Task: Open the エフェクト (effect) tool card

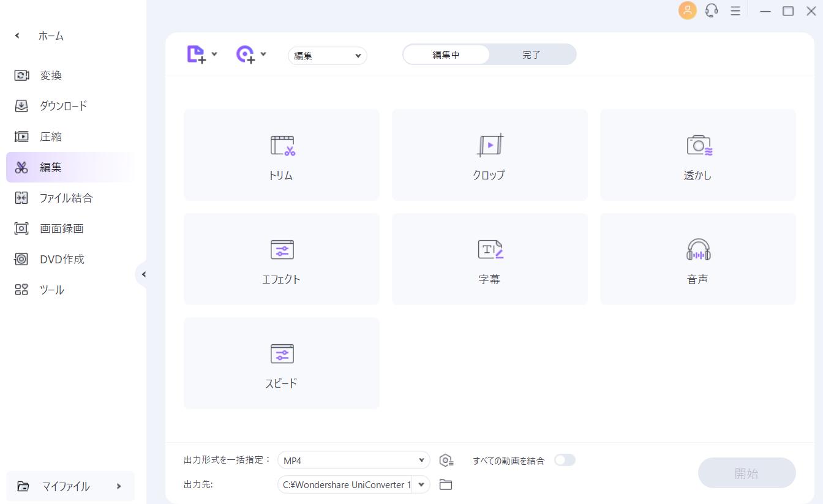Action: click(x=282, y=259)
